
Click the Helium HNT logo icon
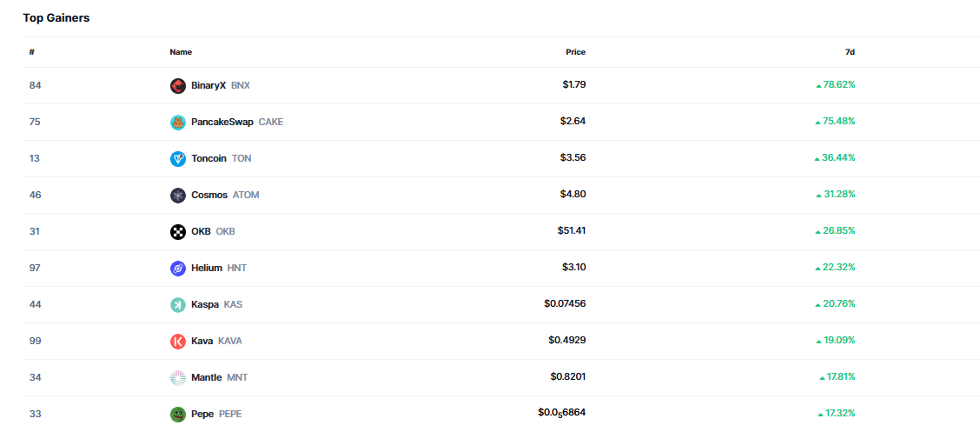pos(178,268)
